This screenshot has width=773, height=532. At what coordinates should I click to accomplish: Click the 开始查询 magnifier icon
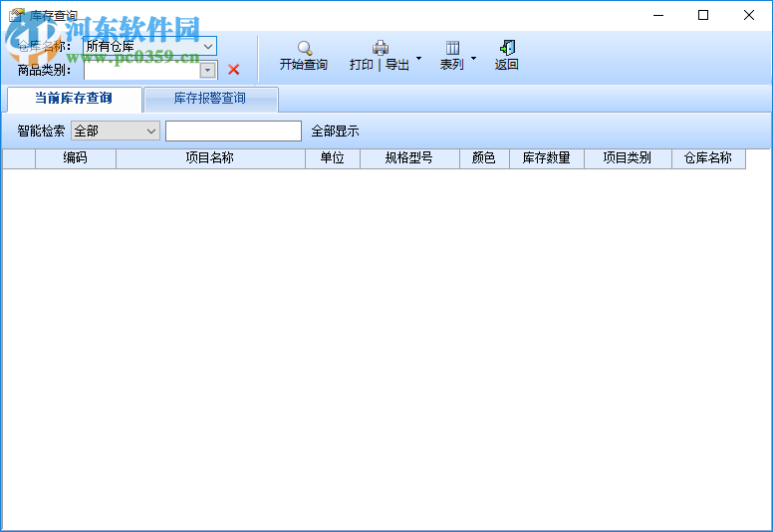305,48
